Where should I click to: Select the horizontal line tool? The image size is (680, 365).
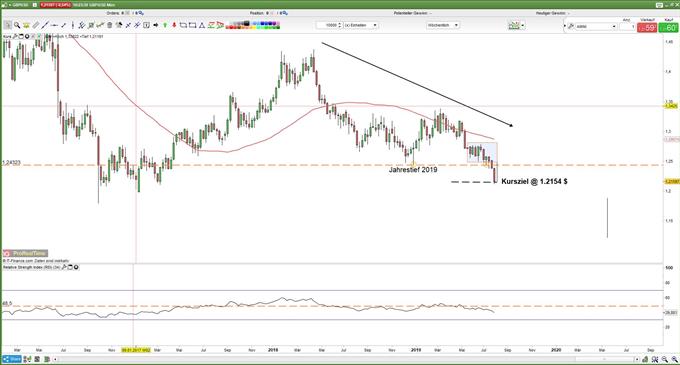click(54, 25)
